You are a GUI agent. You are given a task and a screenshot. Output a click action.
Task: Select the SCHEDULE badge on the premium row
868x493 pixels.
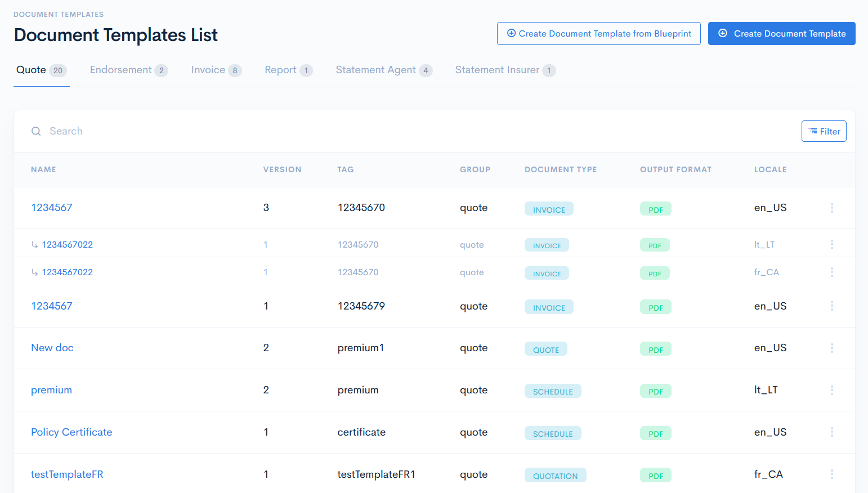(x=553, y=391)
